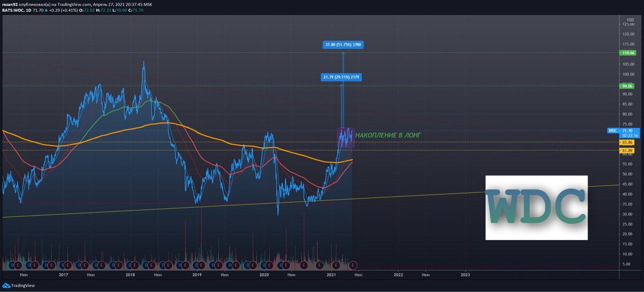Click the НАКОПЛЕНИЕ В ЛОНГ text annotation
644x292 pixels.
click(x=389, y=136)
